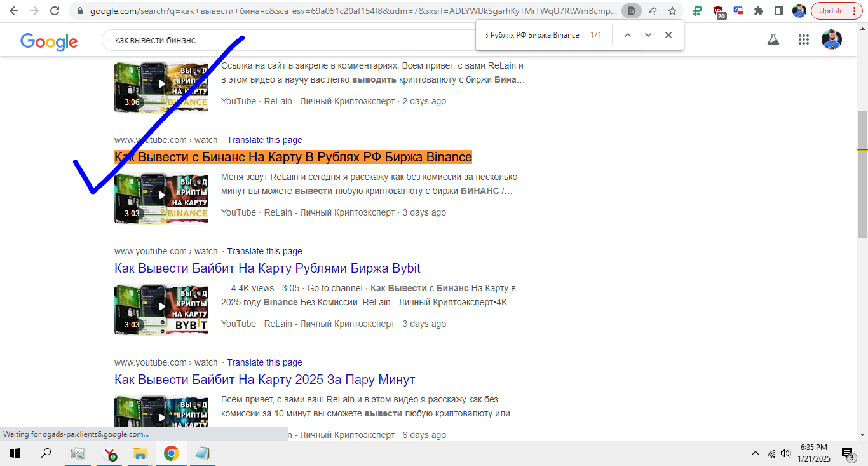Screen dimensions: 868x466
Task: Click '2 days ago' video source line
Action: click(334, 101)
